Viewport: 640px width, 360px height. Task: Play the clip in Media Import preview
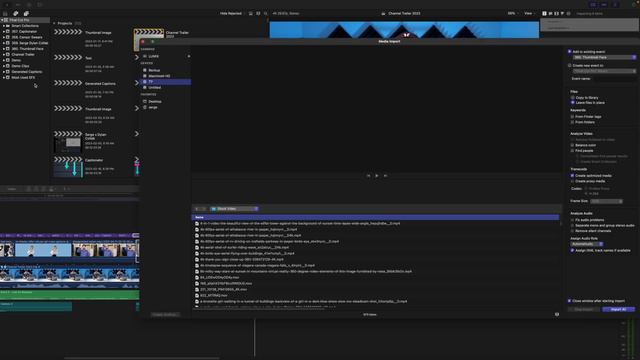coord(377,176)
